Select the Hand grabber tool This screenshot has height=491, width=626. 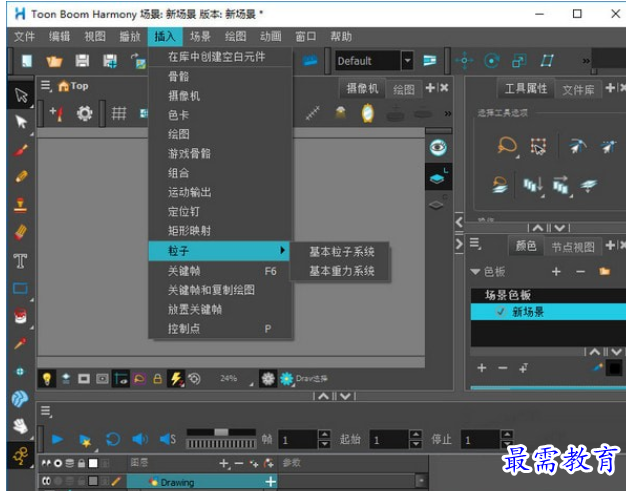coord(21,426)
